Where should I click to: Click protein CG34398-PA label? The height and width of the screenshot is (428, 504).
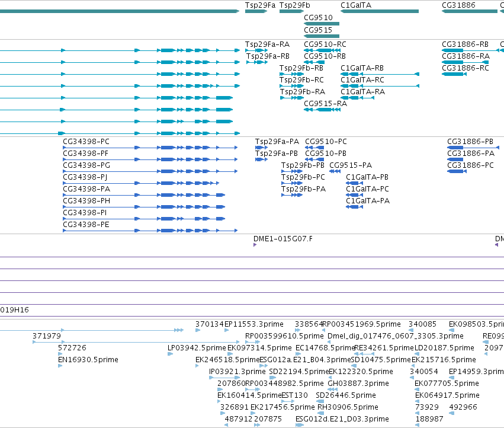pyautogui.click(x=86, y=189)
